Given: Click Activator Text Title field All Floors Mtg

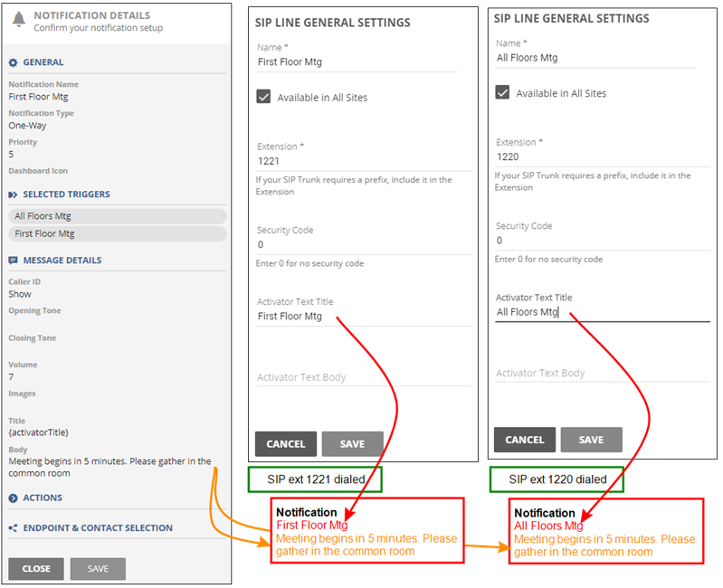Looking at the screenshot, I should [603, 312].
